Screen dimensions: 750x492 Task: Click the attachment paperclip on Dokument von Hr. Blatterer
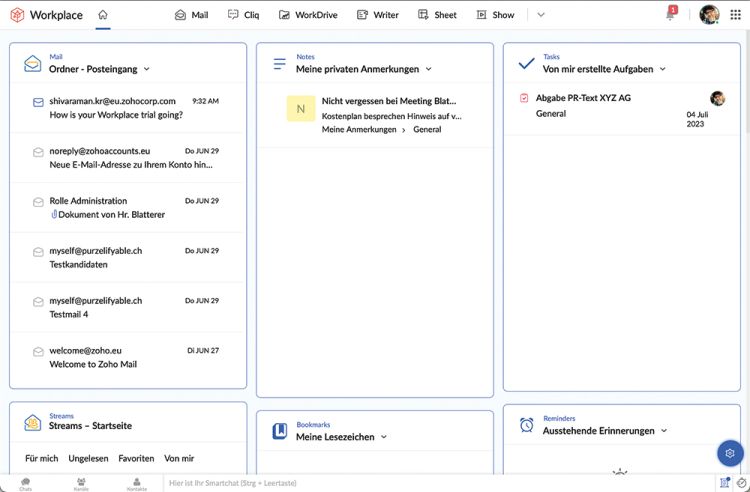click(54, 215)
